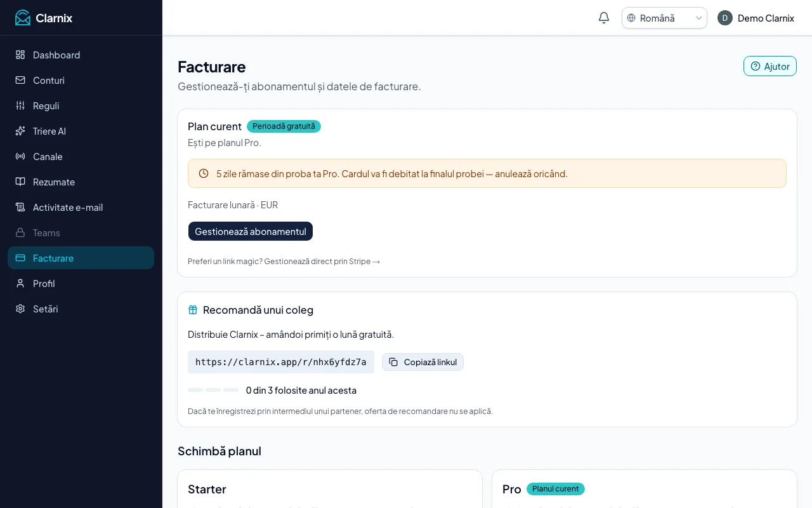Click the Activitate e-mail log icon
The width and height of the screenshot is (812, 508).
click(20, 207)
